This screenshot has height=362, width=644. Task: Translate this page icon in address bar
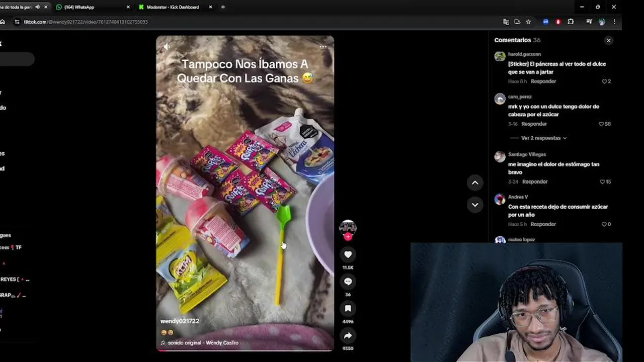pos(506,22)
